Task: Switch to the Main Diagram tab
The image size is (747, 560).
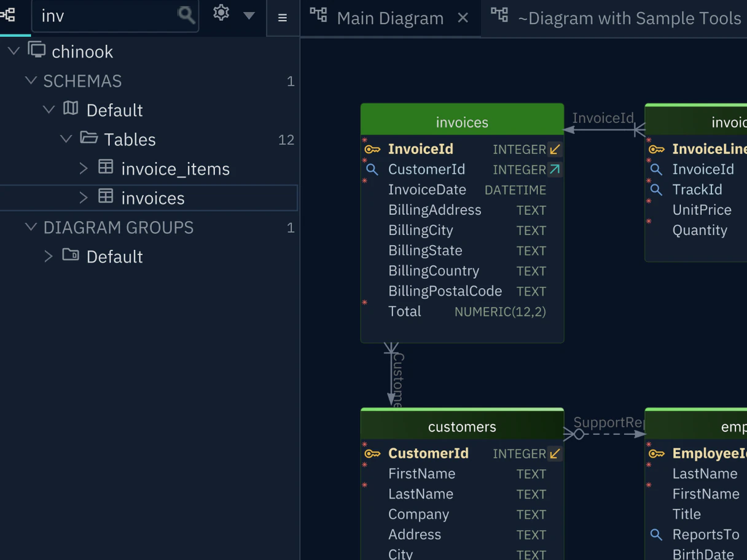Action: click(x=390, y=18)
